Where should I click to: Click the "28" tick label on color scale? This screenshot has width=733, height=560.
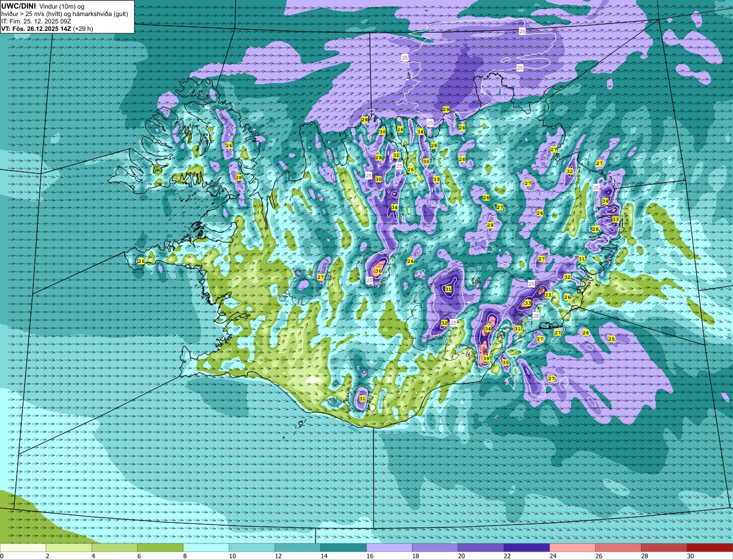point(645,556)
